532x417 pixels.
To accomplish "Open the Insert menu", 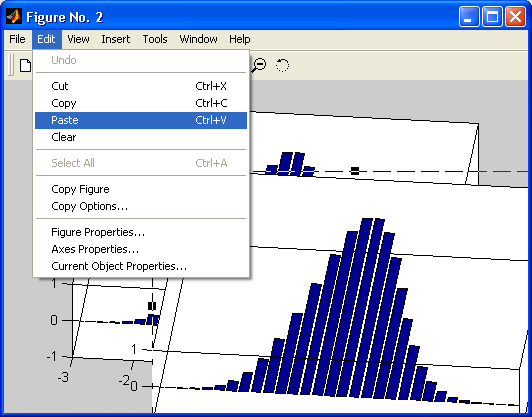I will [116, 39].
